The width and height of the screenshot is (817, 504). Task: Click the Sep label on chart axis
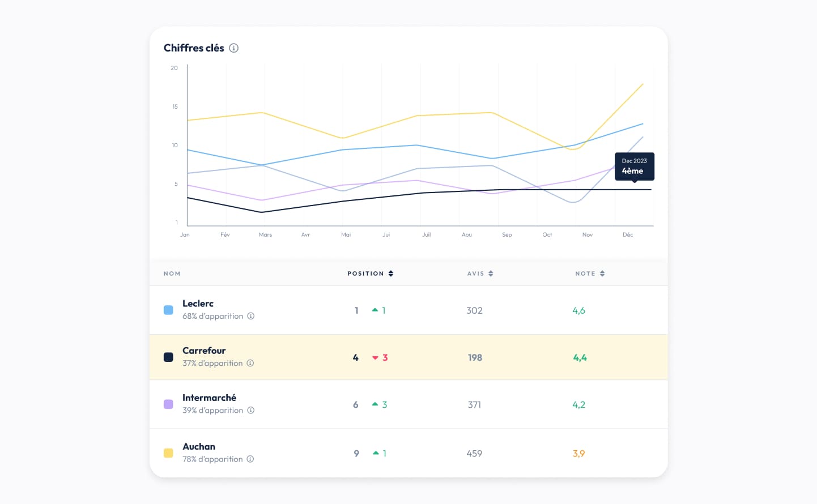[507, 234]
